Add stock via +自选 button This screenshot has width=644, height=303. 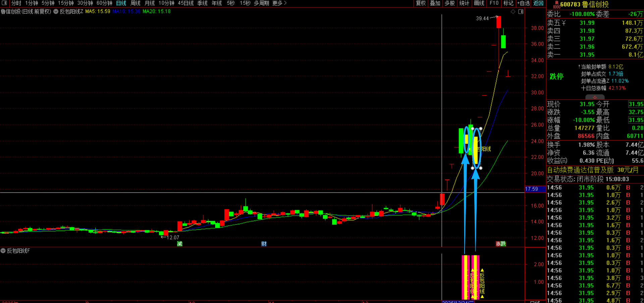[x=523, y=3]
